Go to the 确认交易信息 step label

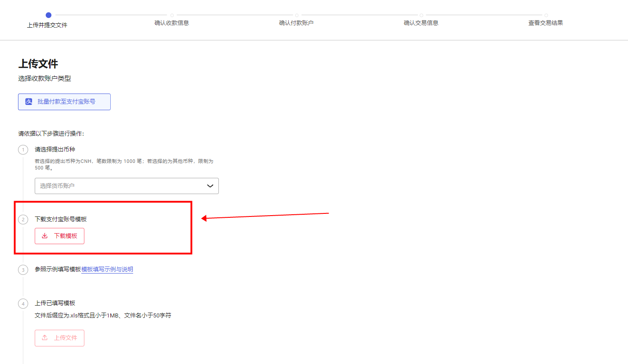421,23
